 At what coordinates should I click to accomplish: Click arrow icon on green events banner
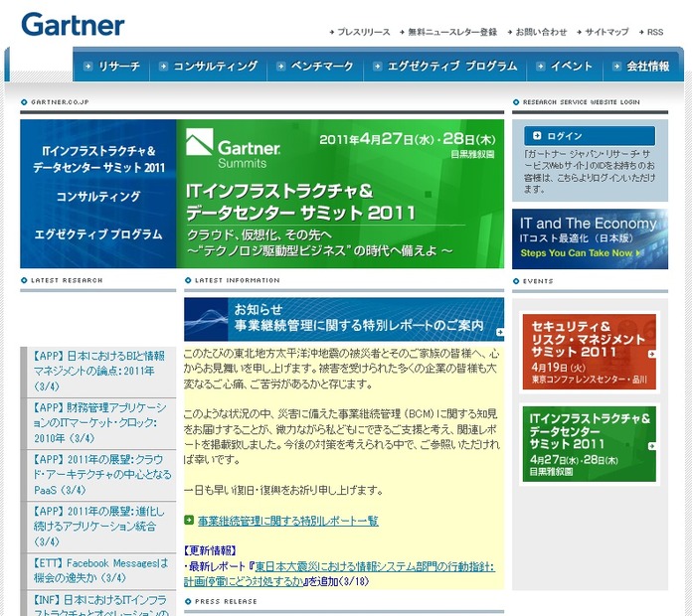652,446
